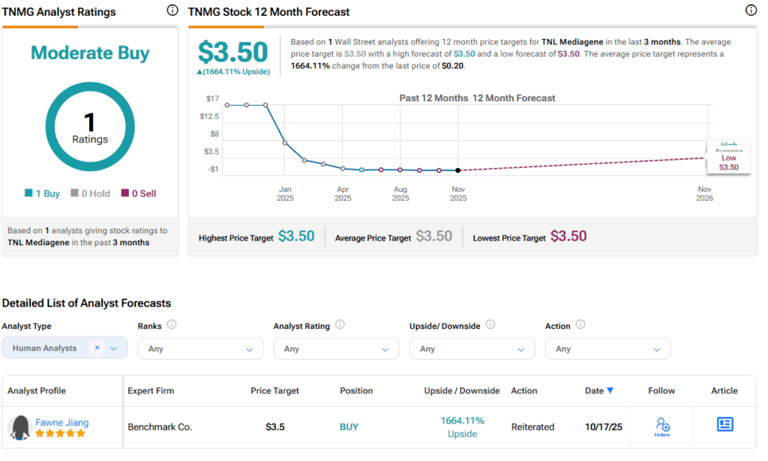
Task: Open the article icon for Benchmark Co. rating
Action: 725,425
